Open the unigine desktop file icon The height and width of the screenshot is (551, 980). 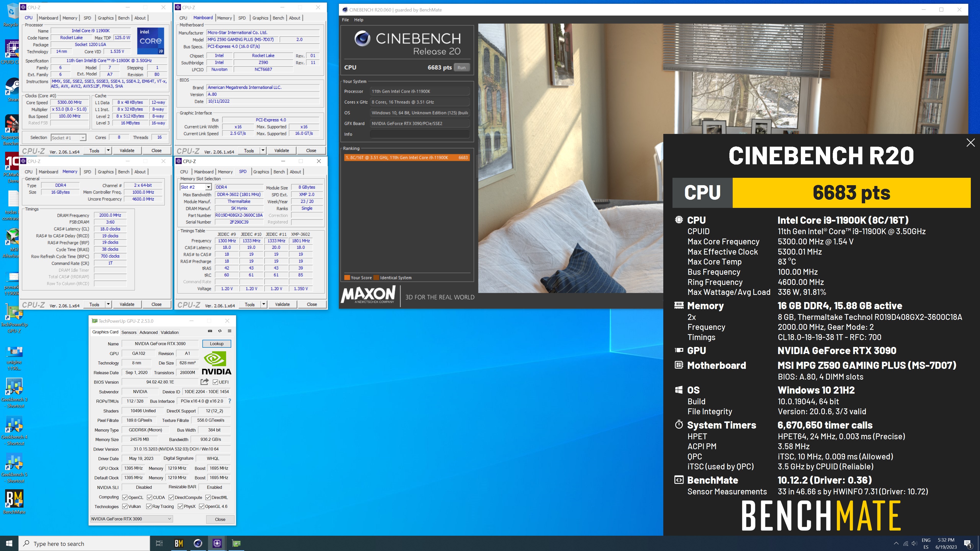pos(14,357)
